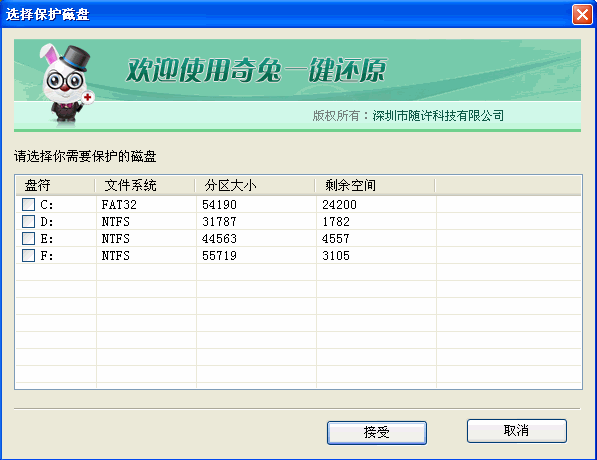Click the C: drive letter label
Image resolution: width=597 pixels, height=460 pixels.
coord(46,205)
